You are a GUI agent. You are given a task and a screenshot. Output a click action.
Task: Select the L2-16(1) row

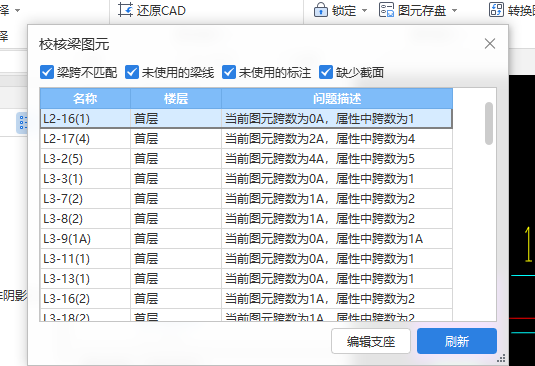pos(246,119)
